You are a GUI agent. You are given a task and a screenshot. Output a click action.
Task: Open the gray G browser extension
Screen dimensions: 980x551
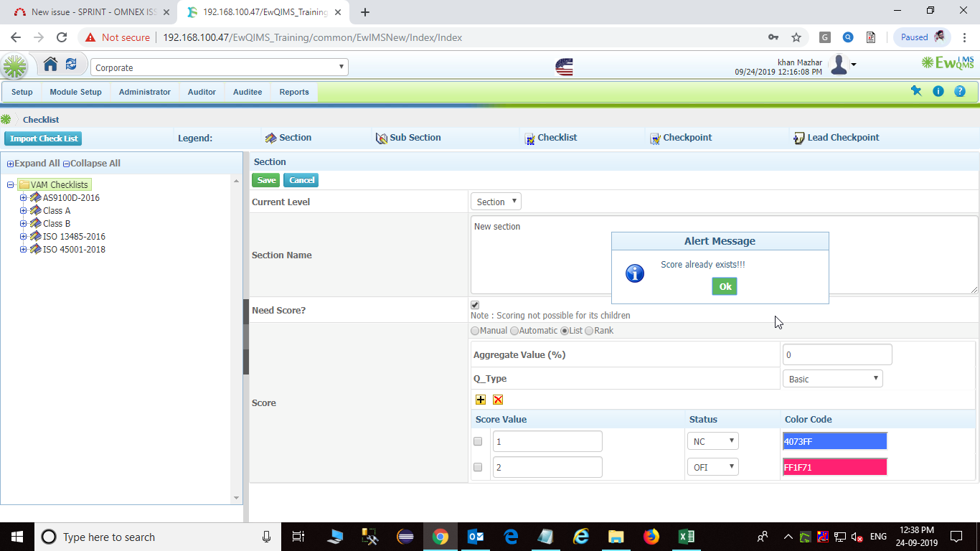click(825, 37)
